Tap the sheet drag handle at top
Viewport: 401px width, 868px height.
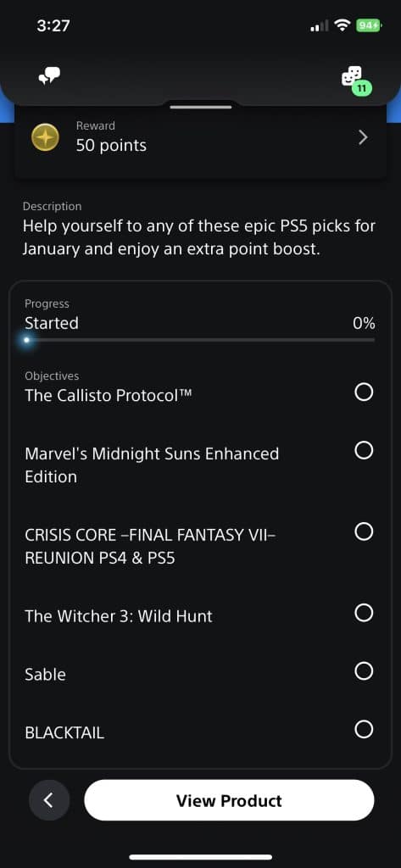point(200,106)
